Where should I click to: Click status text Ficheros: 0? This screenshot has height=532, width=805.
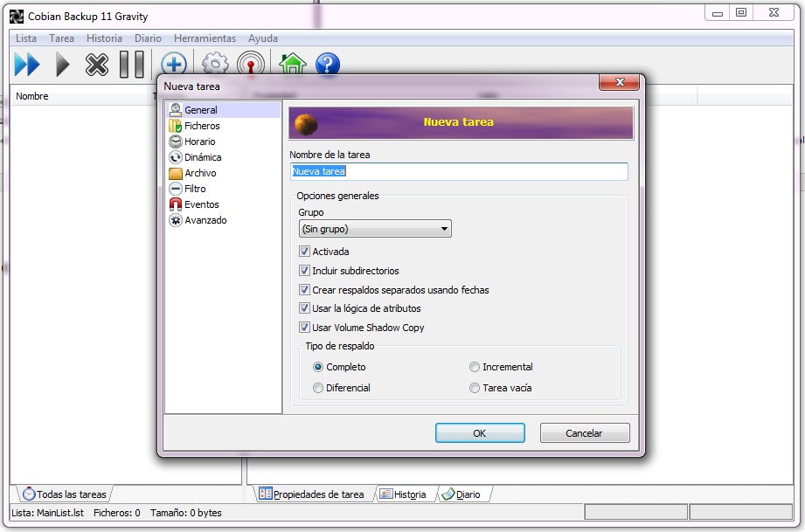pyautogui.click(x=116, y=513)
